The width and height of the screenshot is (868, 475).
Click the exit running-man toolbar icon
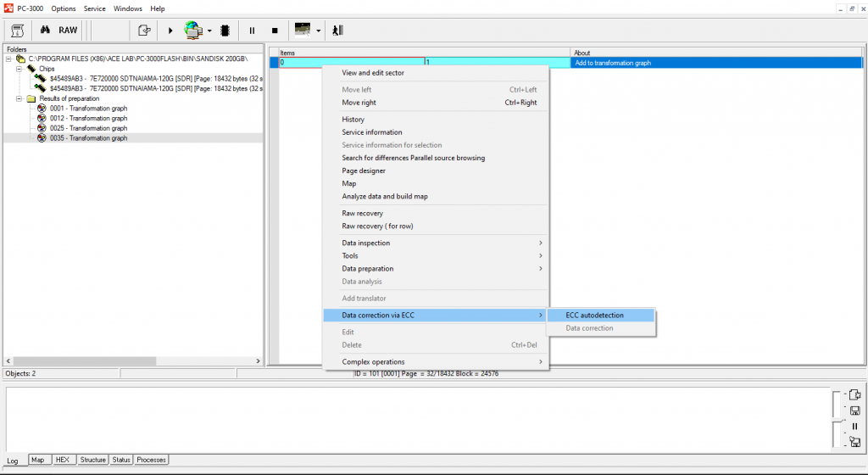tap(337, 30)
